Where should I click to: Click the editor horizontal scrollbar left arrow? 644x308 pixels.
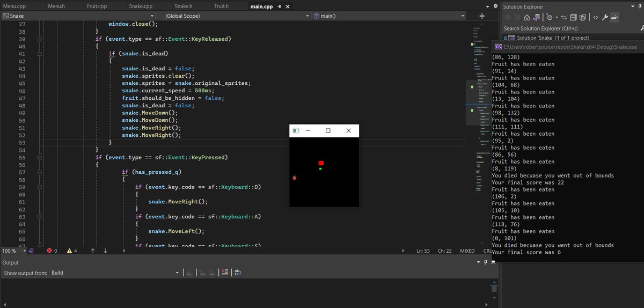click(124, 251)
